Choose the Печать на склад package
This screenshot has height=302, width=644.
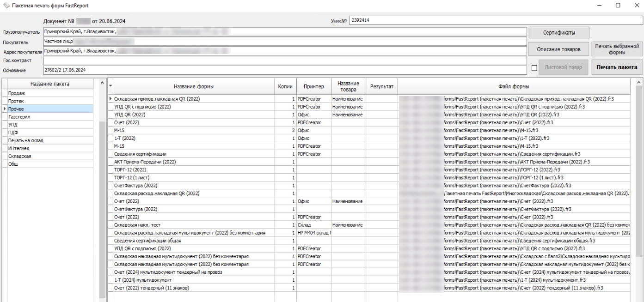50,140
